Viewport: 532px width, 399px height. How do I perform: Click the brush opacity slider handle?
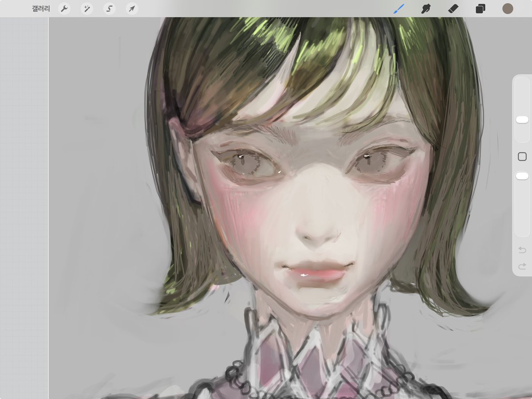[x=522, y=176]
